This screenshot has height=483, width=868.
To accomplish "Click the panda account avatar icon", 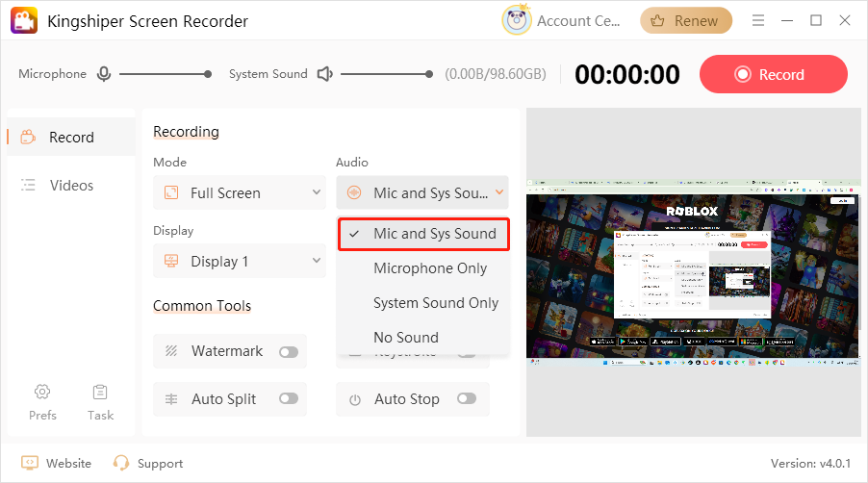I will tap(517, 20).
